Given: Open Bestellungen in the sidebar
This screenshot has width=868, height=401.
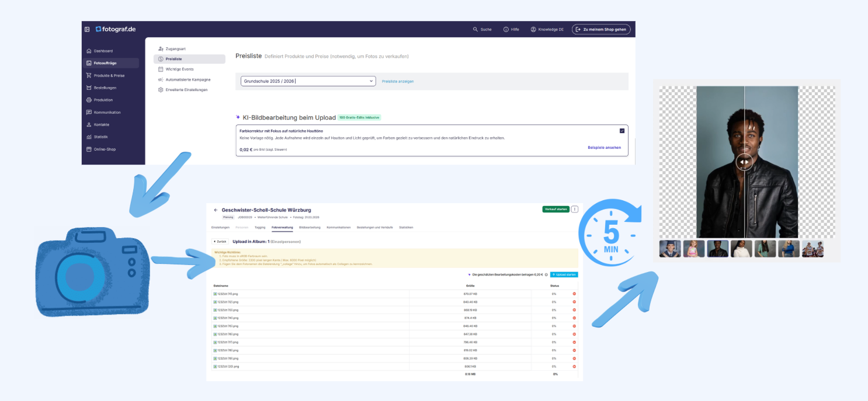Looking at the screenshot, I should [101, 88].
